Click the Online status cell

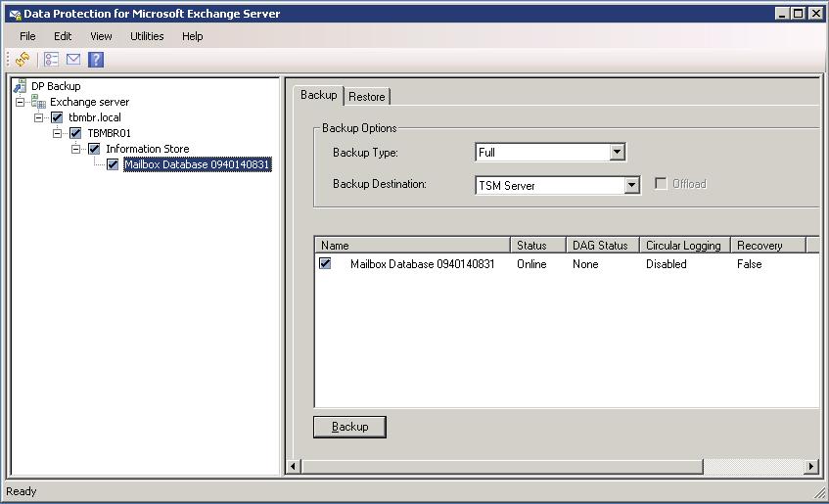click(x=531, y=264)
